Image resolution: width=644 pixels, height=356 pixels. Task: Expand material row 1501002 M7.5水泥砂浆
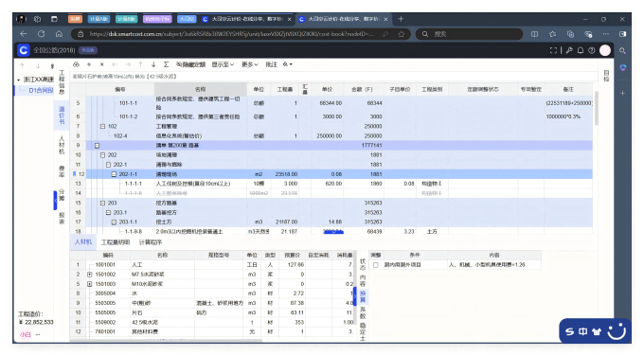click(90, 275)
